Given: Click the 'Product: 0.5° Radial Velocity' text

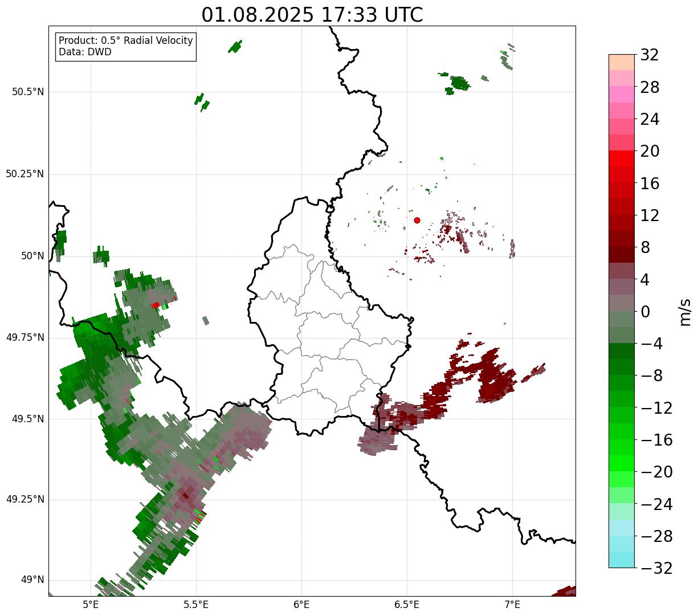Looking at the screenshot, I should (x=126, y=41).
